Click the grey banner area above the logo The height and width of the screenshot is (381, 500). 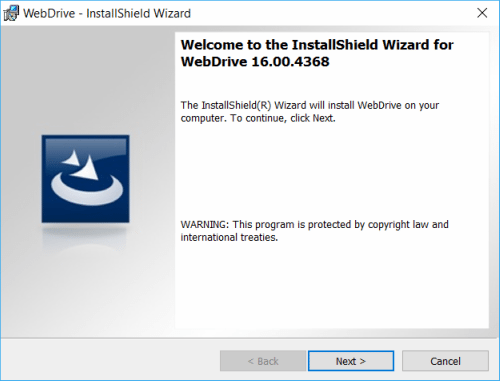87,80
